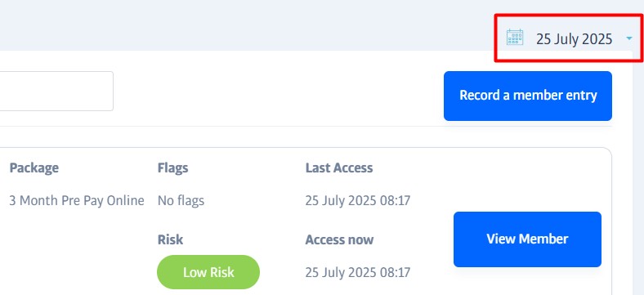Expand the date dropdown arrow

click(629, 38)
